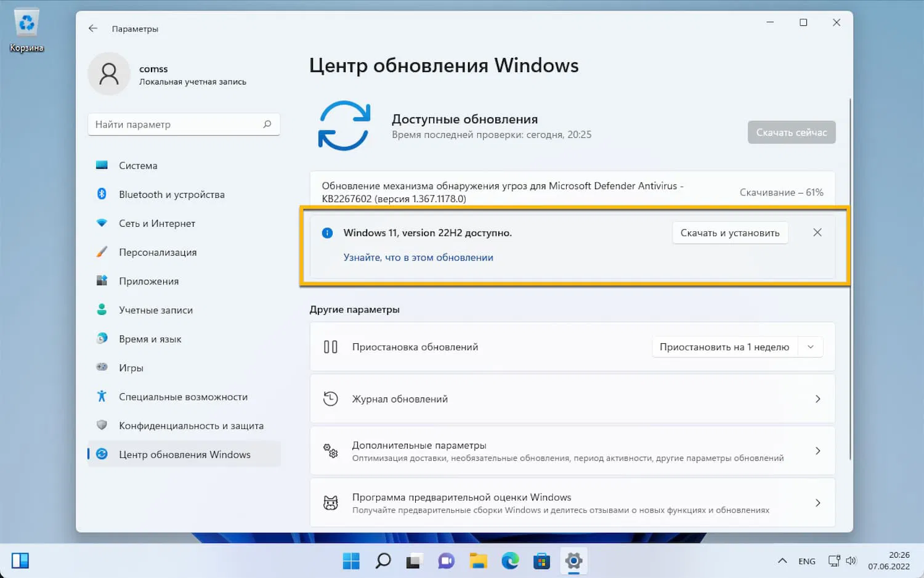The height and width of the screenshot is (578, 924).
Task: Click the Insider cat icon
Action: coord(331,503)
